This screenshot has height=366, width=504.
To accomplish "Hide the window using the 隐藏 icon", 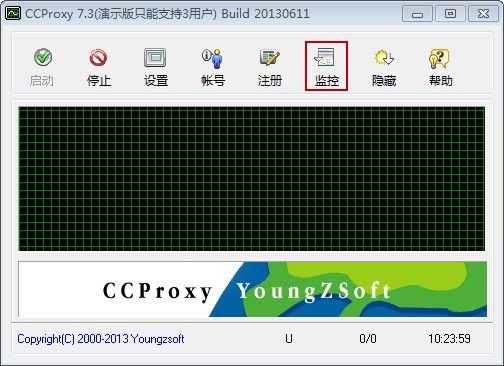I will (x=384, y=67).
